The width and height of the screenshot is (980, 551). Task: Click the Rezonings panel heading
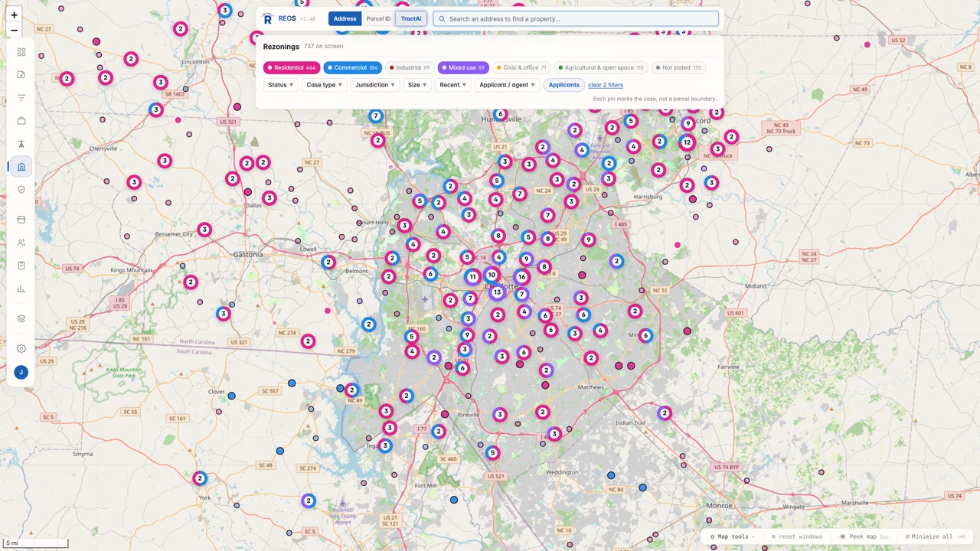[281, 47]
